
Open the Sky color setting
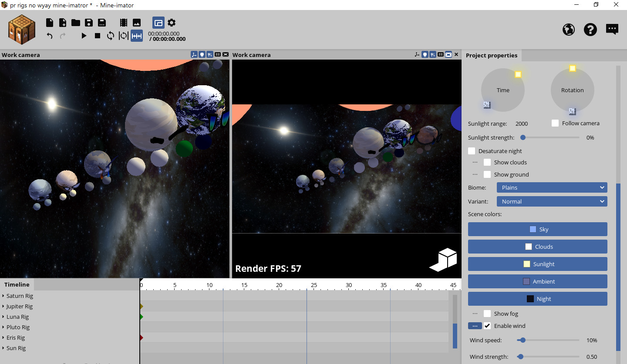pyautogui.click(x=537, y=229)
